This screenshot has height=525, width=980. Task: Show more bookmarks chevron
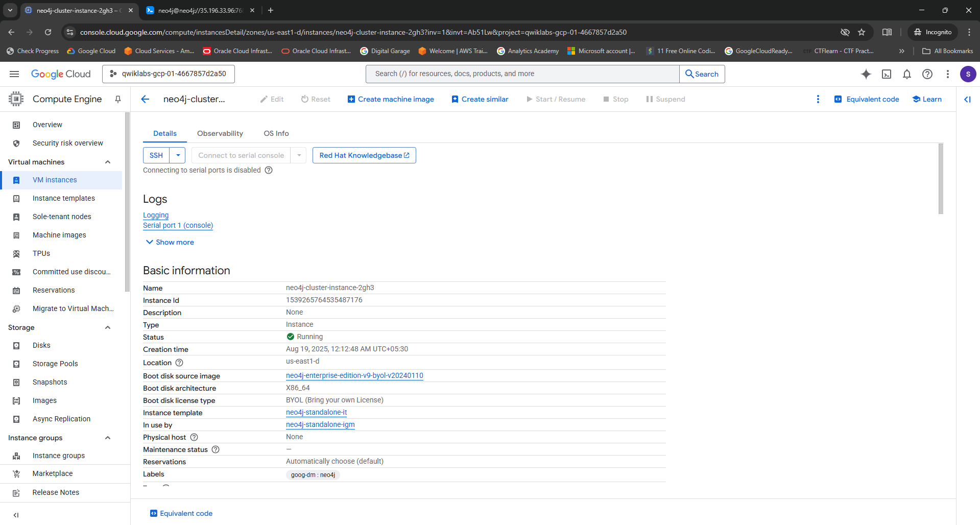pyautogui.click(x=902, y=51)
